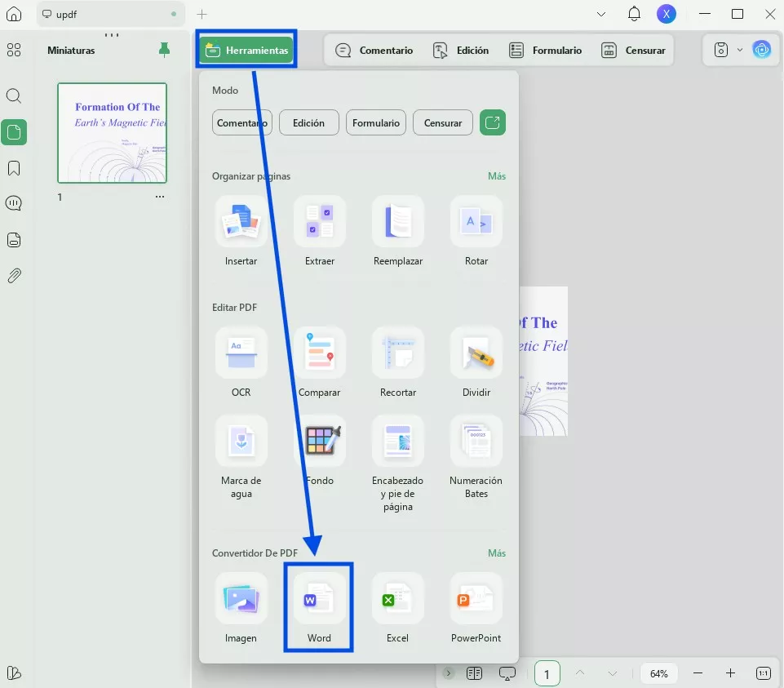Open the thumbnails grid view icon
Image resolution: width=784 pixels, height=688 pixels.
point(14,50)
